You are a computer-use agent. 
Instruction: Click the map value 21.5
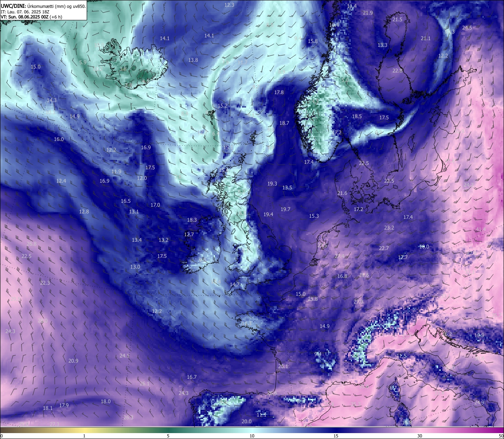(397, 19)
